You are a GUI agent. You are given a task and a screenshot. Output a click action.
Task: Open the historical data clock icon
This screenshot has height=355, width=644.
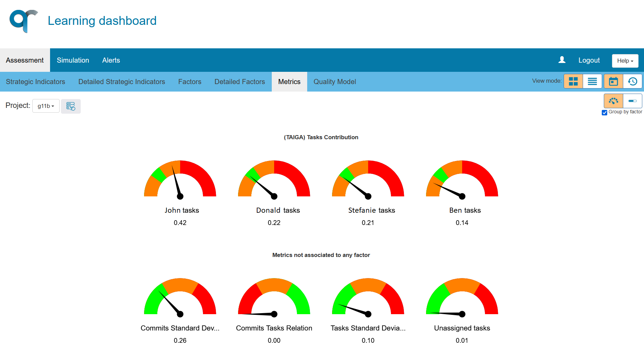coord(632,81)
